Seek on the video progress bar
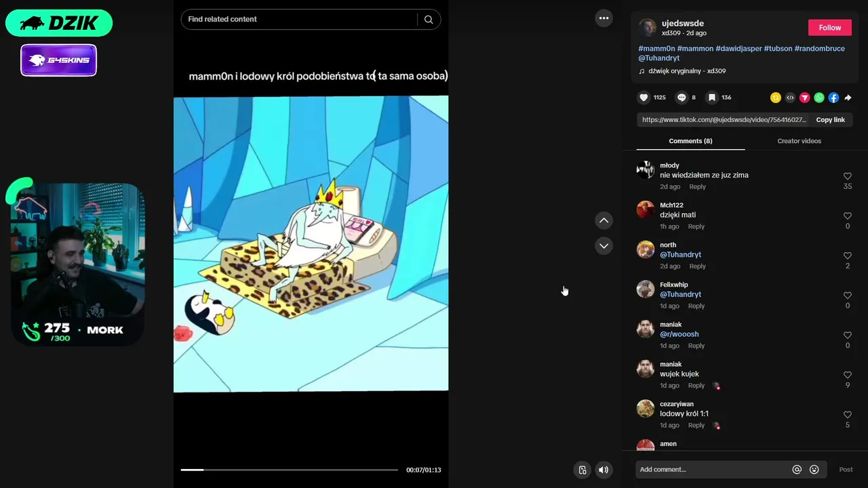 click(290, 470)
